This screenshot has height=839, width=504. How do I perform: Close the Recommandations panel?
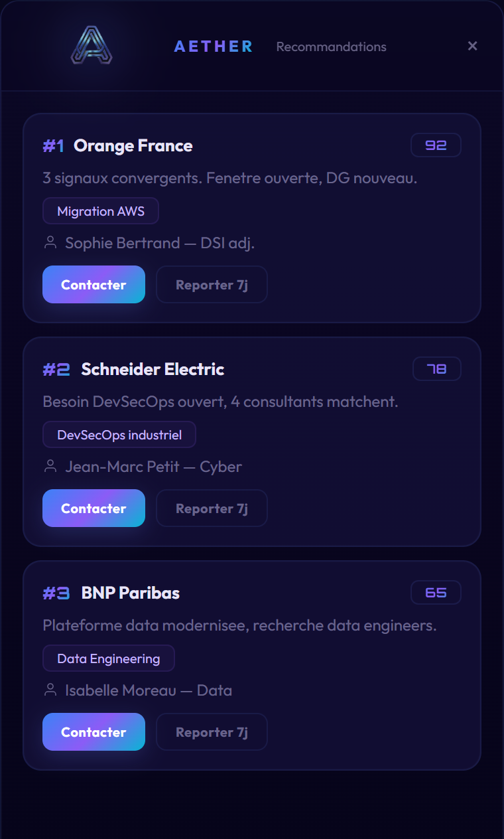click(472, 46)
